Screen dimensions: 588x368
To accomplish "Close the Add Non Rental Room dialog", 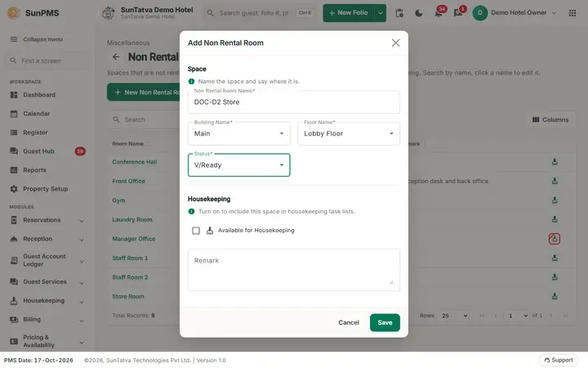I will click(395, 43).
